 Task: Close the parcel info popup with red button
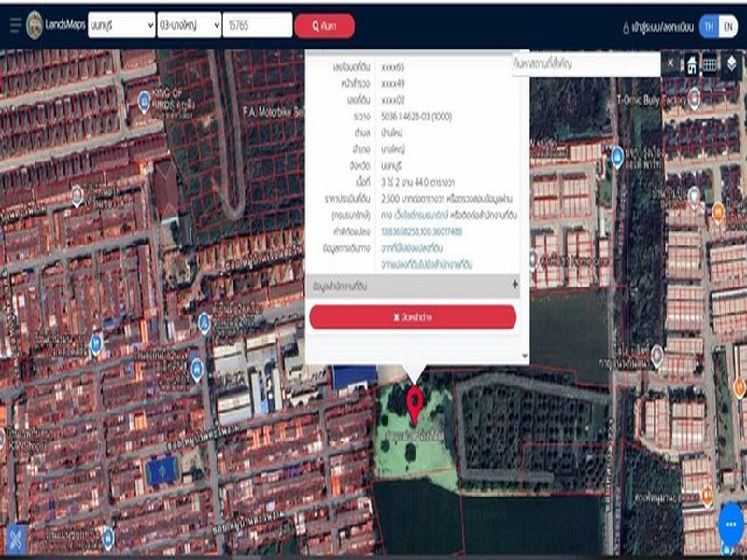point(413,317)
